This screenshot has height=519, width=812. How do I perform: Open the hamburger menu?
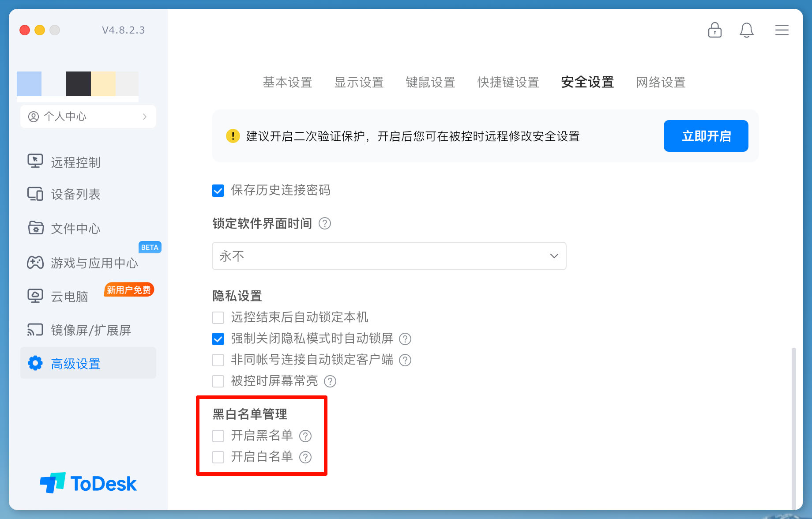click(x=782, y=30)
